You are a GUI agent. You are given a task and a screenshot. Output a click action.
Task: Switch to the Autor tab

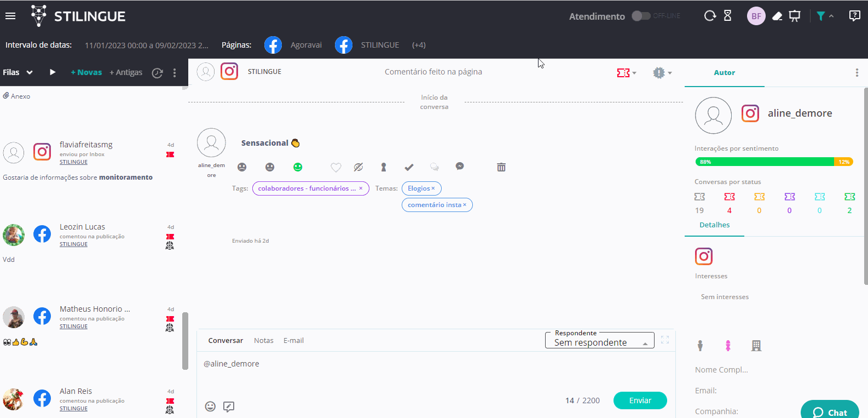click(724, 73)
